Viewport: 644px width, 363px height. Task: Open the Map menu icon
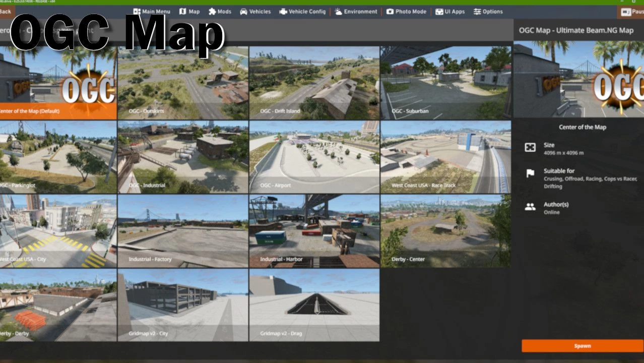pyautogui.click(x=182, y=12)
